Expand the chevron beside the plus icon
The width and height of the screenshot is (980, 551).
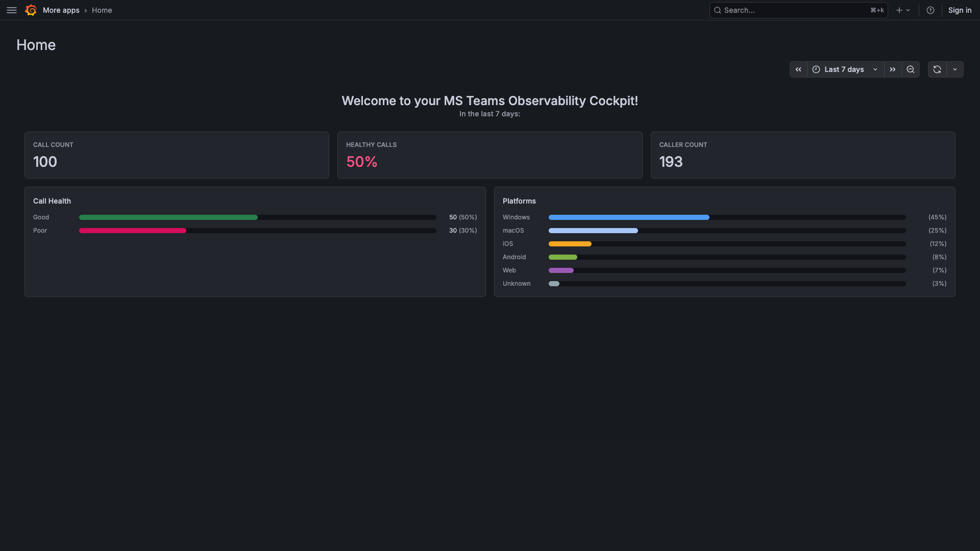pos(908,10)
